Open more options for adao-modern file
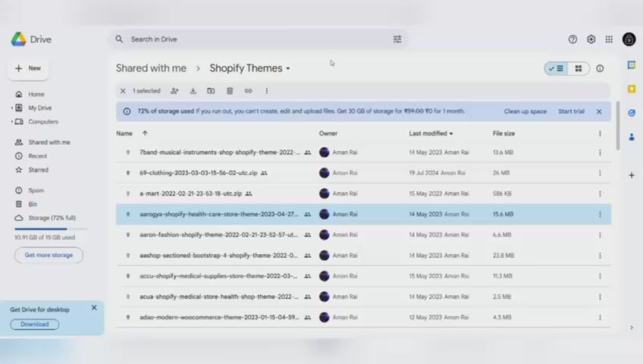The height and width of the screenshot is (364, 643). coord(600,317)
